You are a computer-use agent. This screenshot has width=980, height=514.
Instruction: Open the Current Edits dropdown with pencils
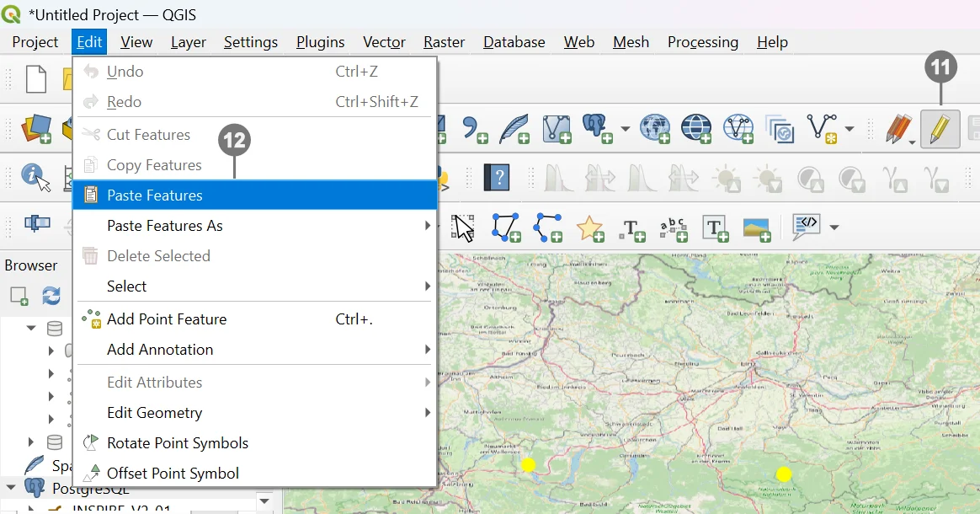tap(900, 130)
